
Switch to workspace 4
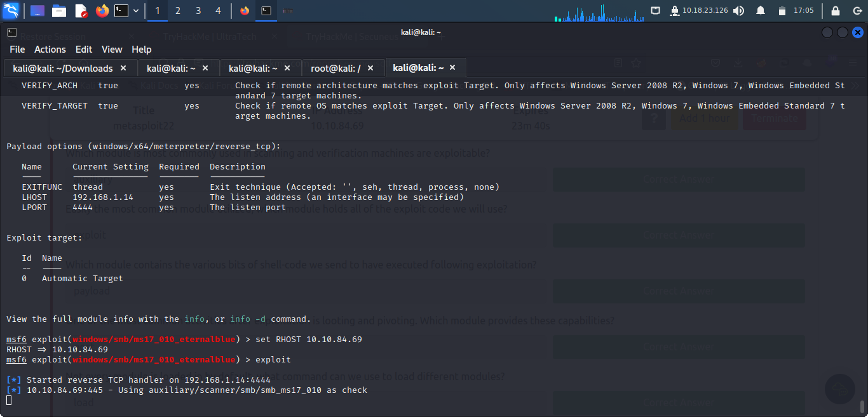tap(219, 11)
